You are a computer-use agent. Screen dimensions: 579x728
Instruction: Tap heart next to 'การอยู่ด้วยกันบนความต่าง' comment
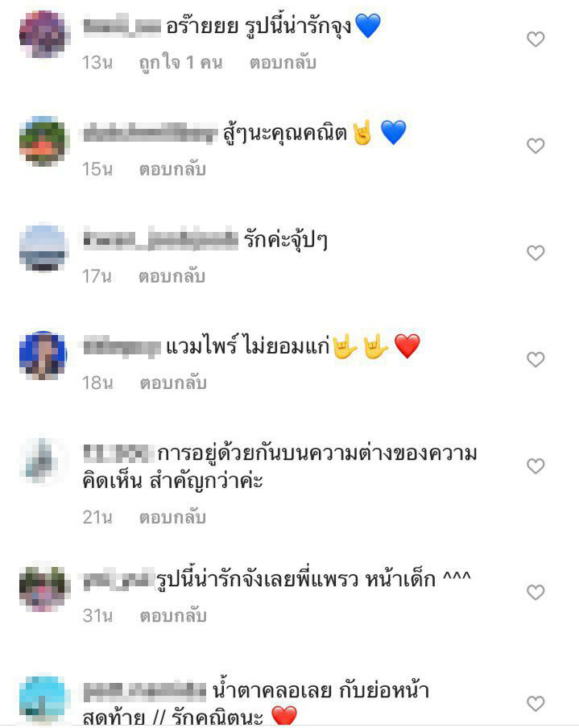[x=536, y=466]
